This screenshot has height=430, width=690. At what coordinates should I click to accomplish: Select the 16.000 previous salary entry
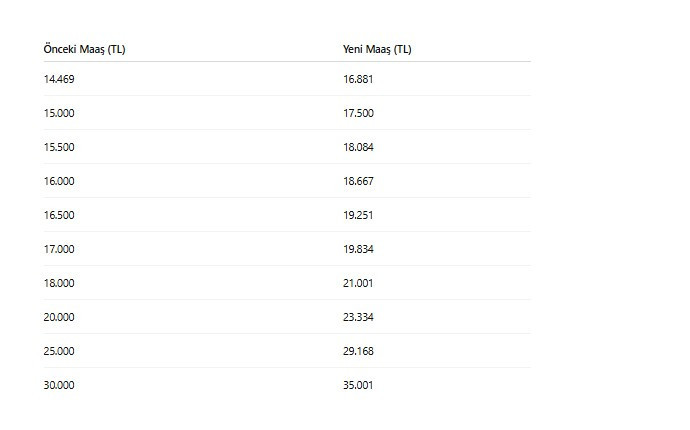pos(59,181)
